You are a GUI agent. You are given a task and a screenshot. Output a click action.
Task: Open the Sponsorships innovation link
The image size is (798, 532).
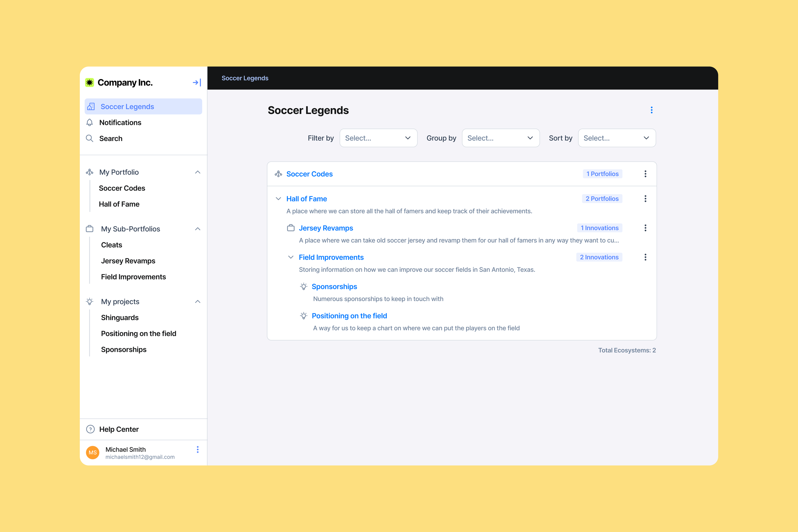click(x=334, y=287)
